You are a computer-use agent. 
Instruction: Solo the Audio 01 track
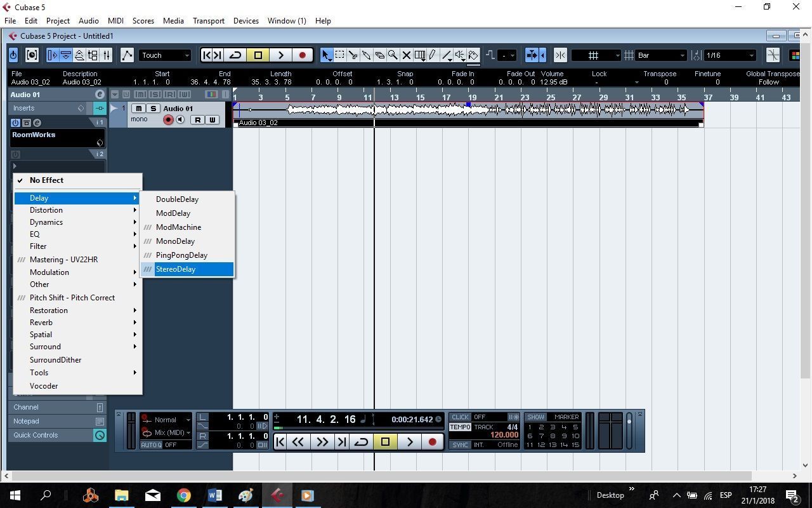click(153, 109)
